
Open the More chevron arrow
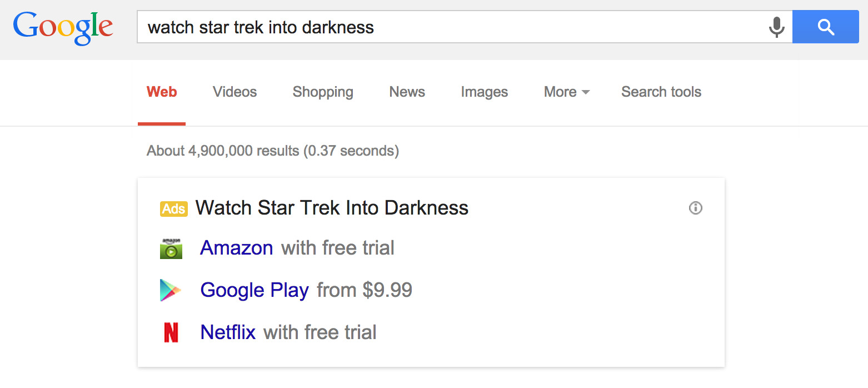tap(587, 92)
